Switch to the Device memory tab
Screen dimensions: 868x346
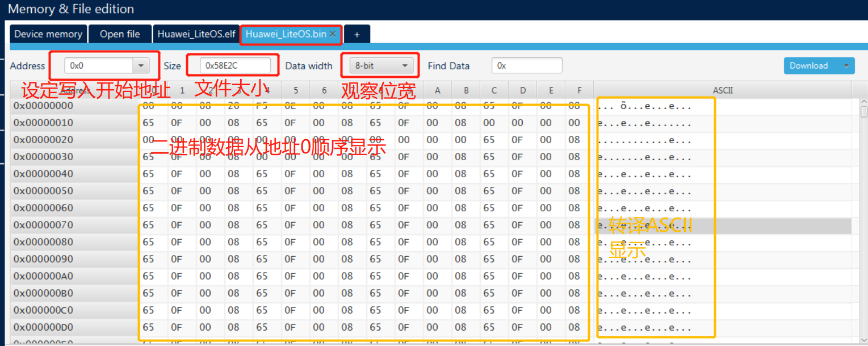click(x=48, y=34)
